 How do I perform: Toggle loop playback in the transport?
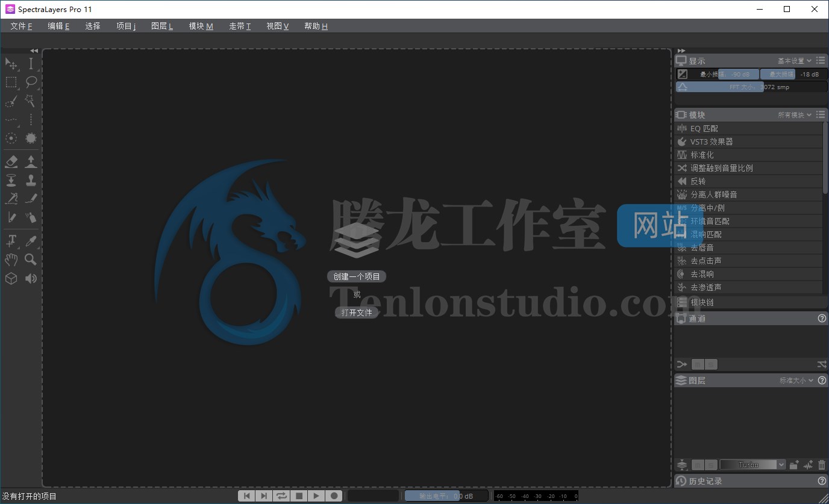coord(281,496)
